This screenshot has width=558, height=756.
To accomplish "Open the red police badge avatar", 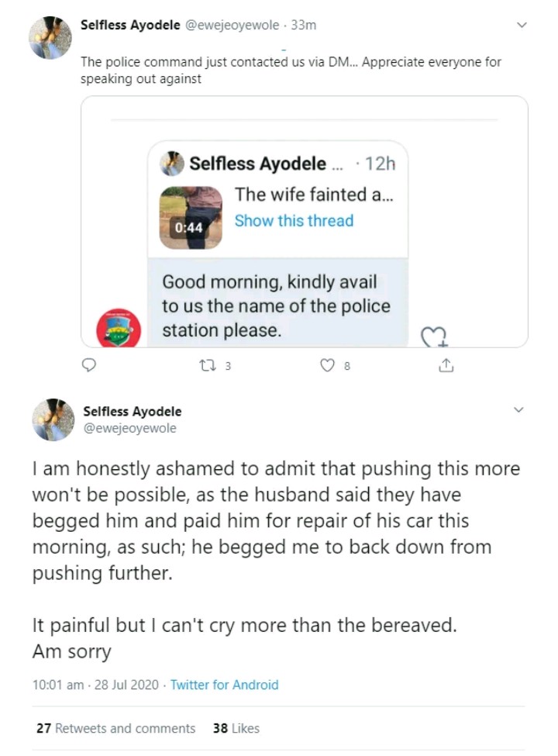I will 118,326.
